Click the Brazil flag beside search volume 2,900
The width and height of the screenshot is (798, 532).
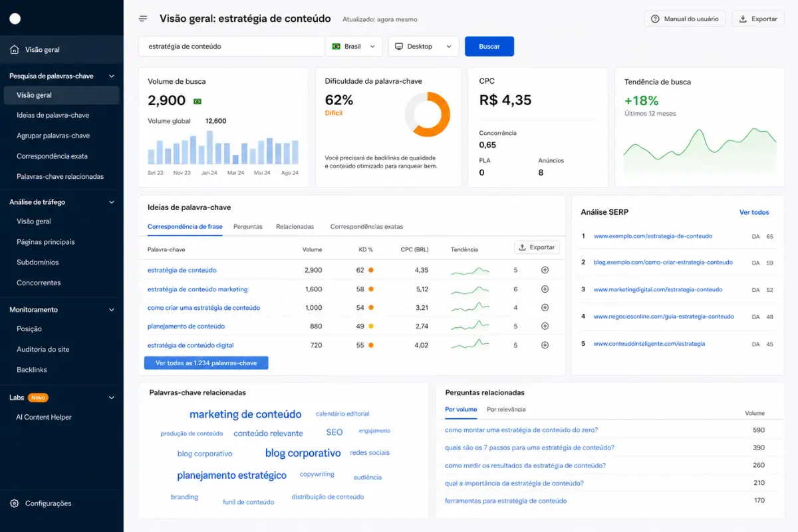tap(197, 101)
